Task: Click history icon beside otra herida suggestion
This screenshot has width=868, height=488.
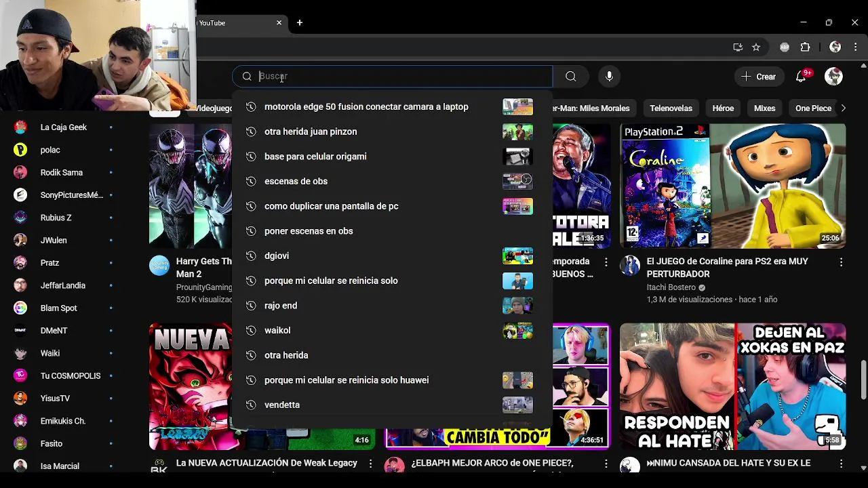Action: point(250,355)
